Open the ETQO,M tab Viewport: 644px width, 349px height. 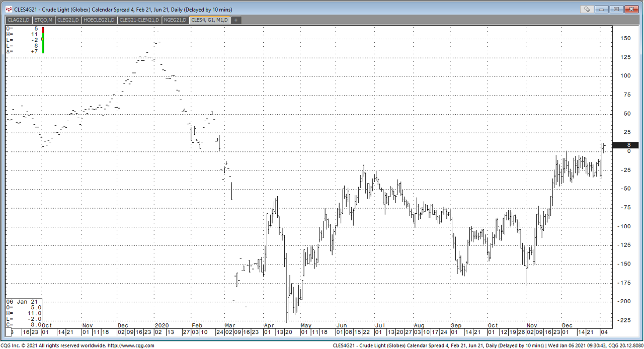[43, 20]
